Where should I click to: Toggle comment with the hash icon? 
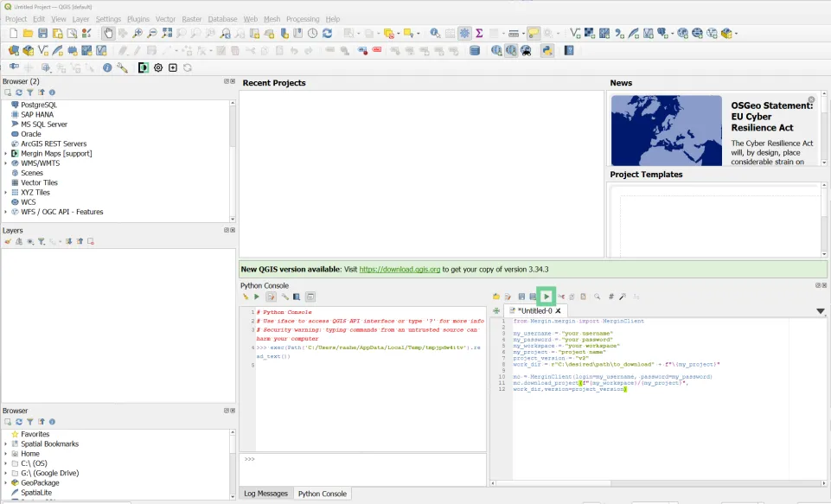611,297
